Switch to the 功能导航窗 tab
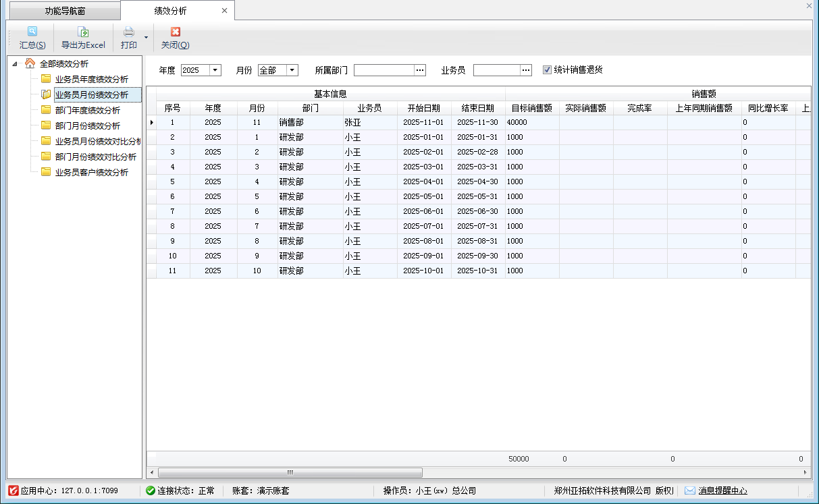Viewport: 819px width, 504px height. tap(65, 11)
